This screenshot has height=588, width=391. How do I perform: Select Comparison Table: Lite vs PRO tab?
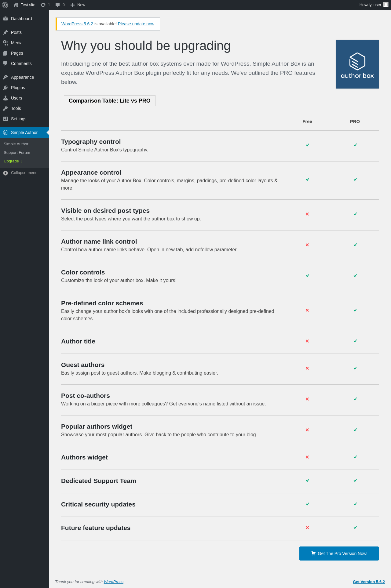tap(110, 101)
